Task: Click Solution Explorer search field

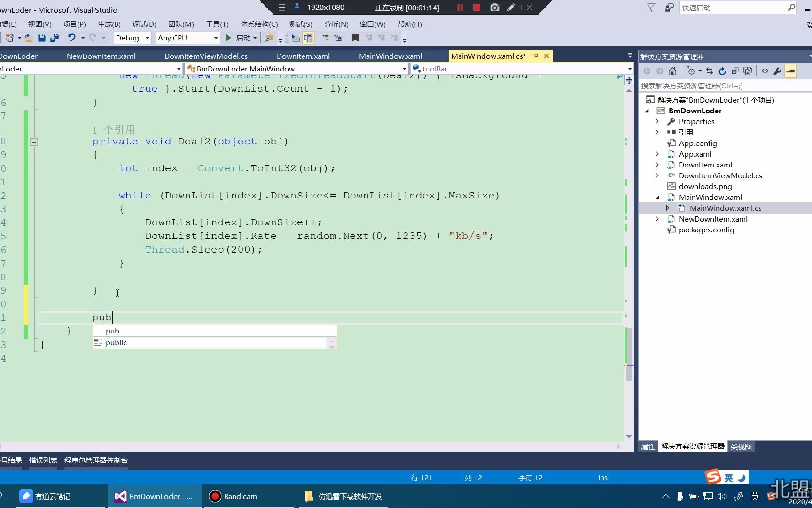Action: pyautogui.click(x=726, y=86)
